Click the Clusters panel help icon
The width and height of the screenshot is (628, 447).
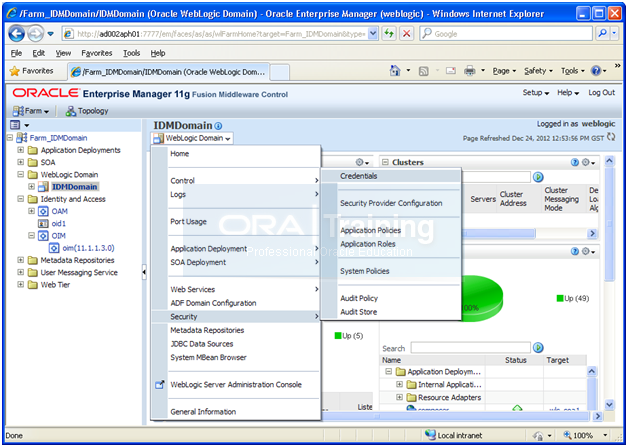pos(575,162)
